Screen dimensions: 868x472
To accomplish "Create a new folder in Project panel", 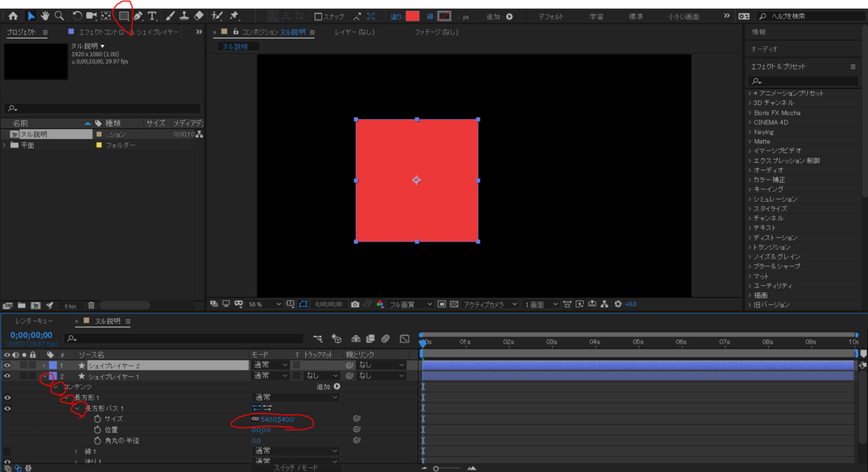I will (22, 305).
